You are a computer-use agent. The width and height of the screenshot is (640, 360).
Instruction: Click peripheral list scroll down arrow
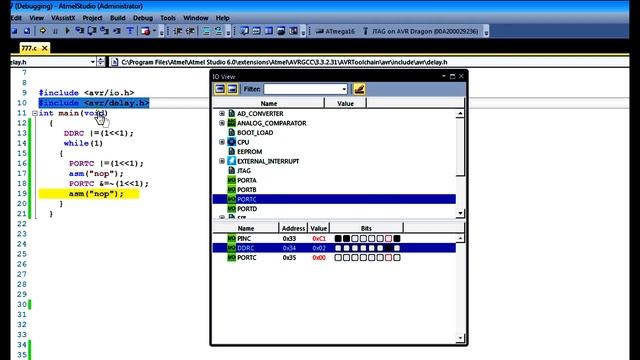tap(460, 213)
